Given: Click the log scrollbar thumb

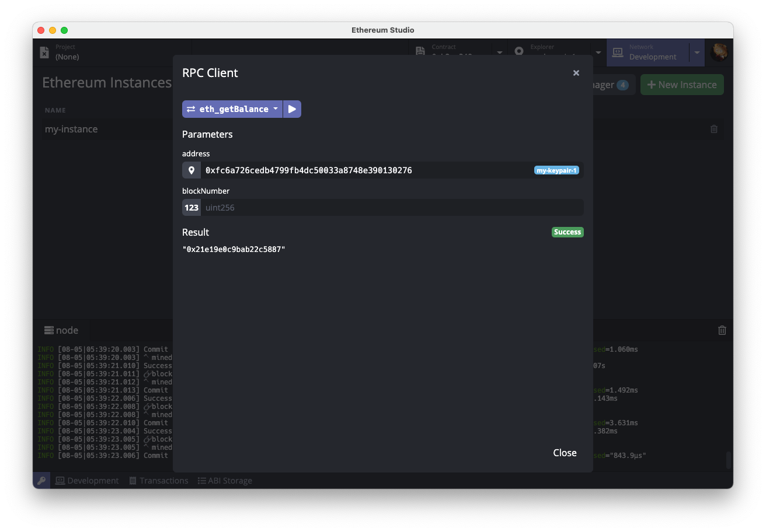Looking at the screenshot, I should pyautogui.click(x=728, y=460).
